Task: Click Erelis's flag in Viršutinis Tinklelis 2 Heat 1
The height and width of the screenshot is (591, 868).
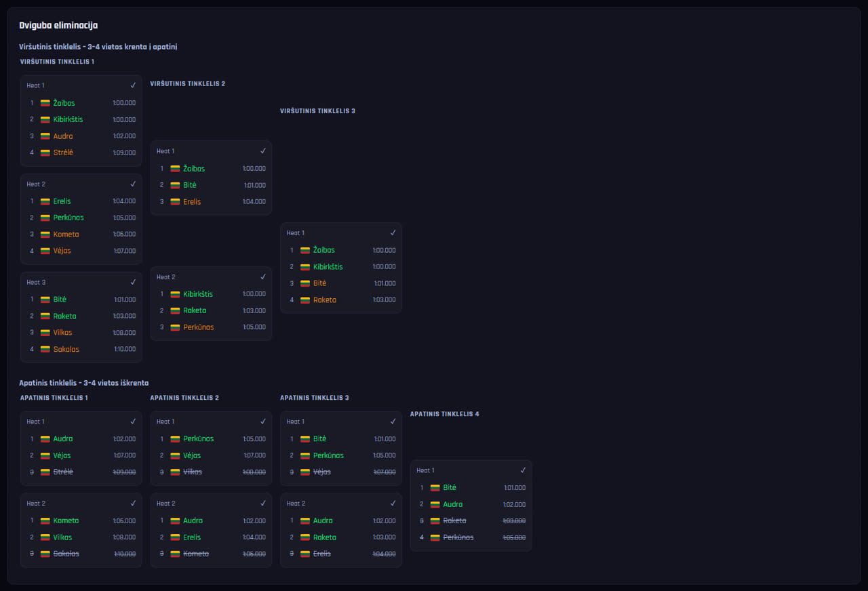Action: click(x=175, y=202)
